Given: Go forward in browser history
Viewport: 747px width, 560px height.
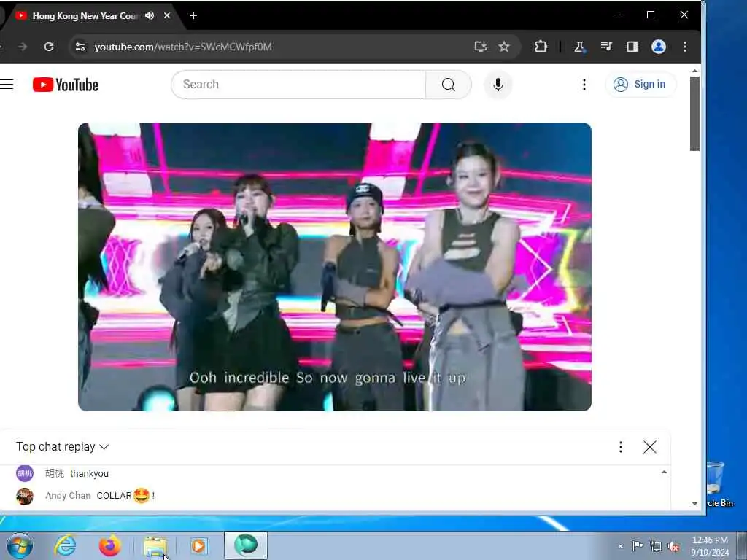Looking at the screenshot, I should tap(22, 47).
